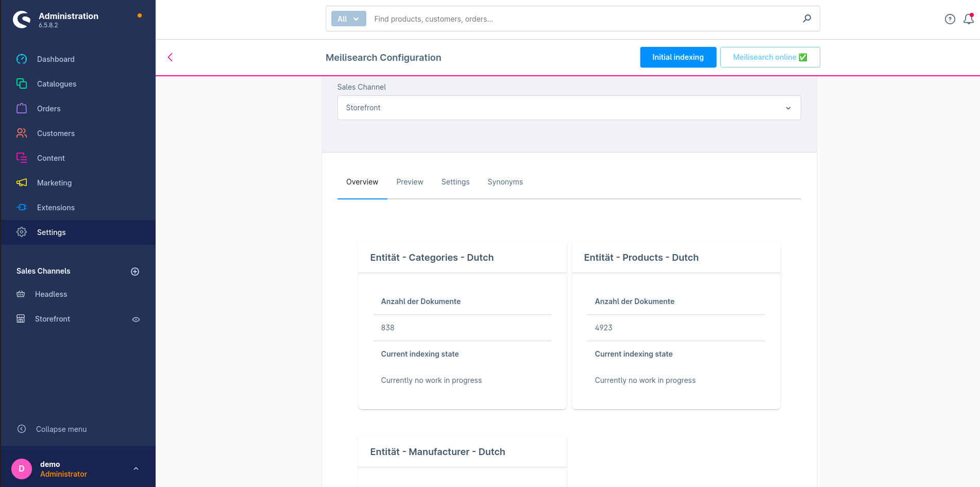Switch to the Settings tab
This screenshot has width=980, height=487.
(x=455, y=182)
